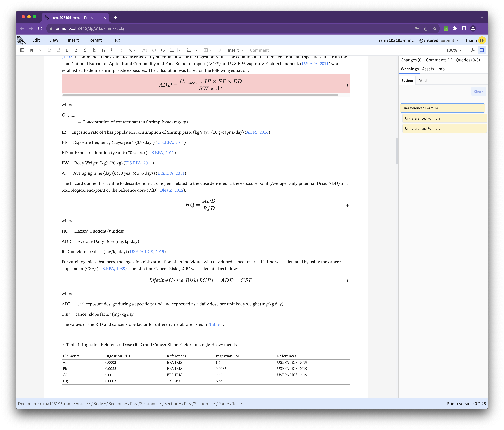Insert a bulleted list
The image size is (504, 430).
(172, 50)
